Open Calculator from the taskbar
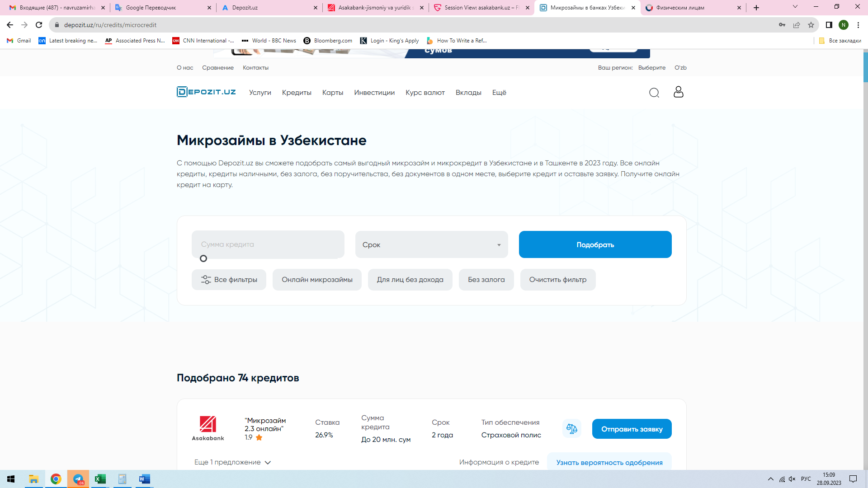 tap(122, 479)
